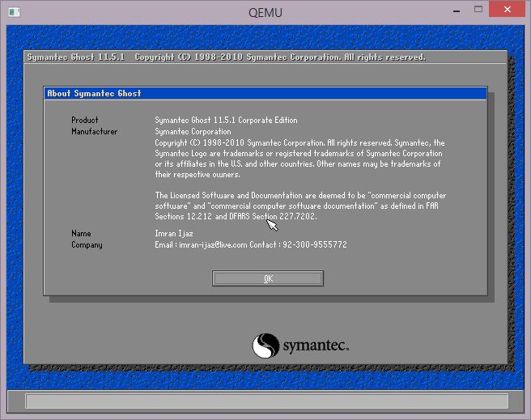Click the 'Symantec Ghost 11.5.1 Corporate Edition' text
This screenshot has height=420, width=531.
coord(226,121)
